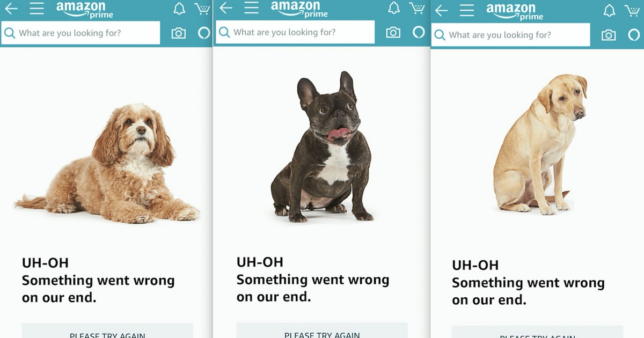Focus search field in middle phone screen

pos(295,32)
